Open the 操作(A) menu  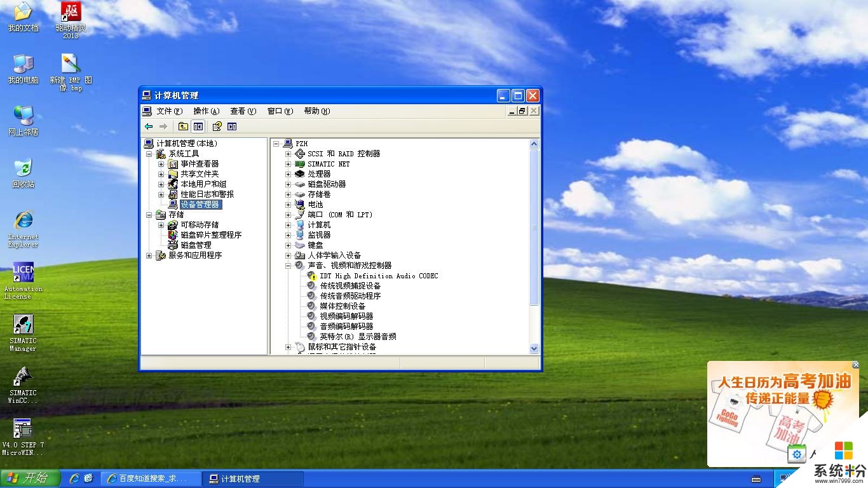(207, 111)
